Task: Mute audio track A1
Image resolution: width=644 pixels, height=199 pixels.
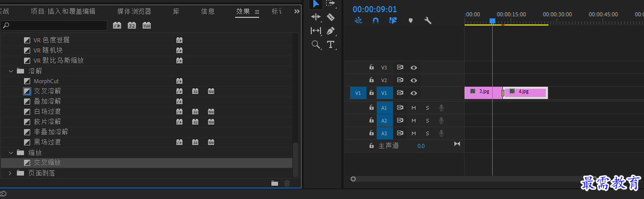Action: (414, 108)
